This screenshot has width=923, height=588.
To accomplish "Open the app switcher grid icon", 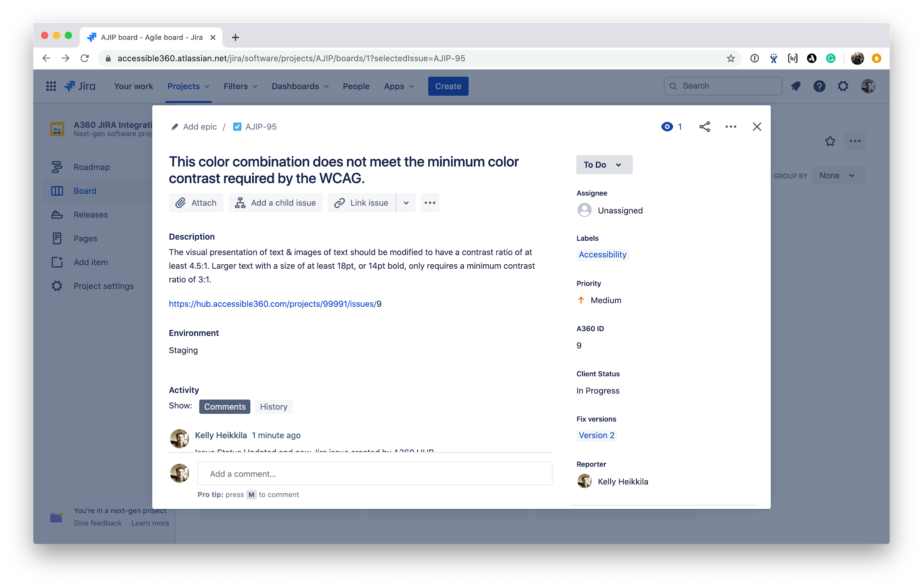I will [51, 86].
